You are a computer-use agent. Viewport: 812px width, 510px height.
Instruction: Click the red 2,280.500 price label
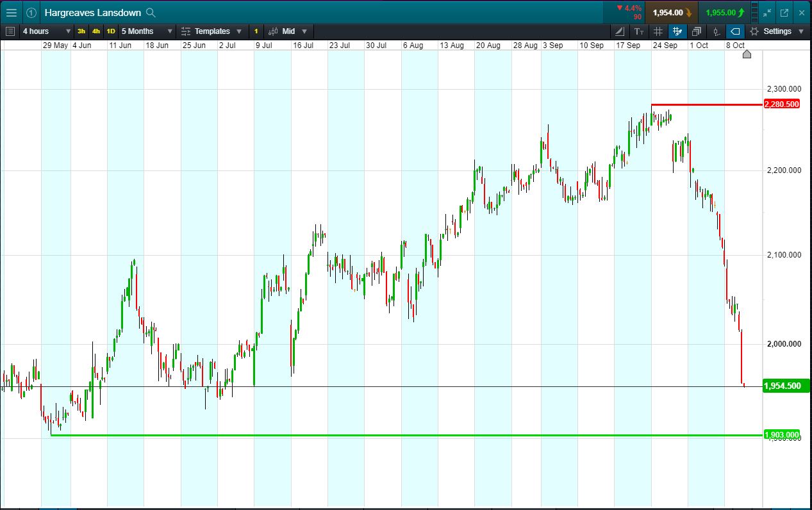pos(781,104)
